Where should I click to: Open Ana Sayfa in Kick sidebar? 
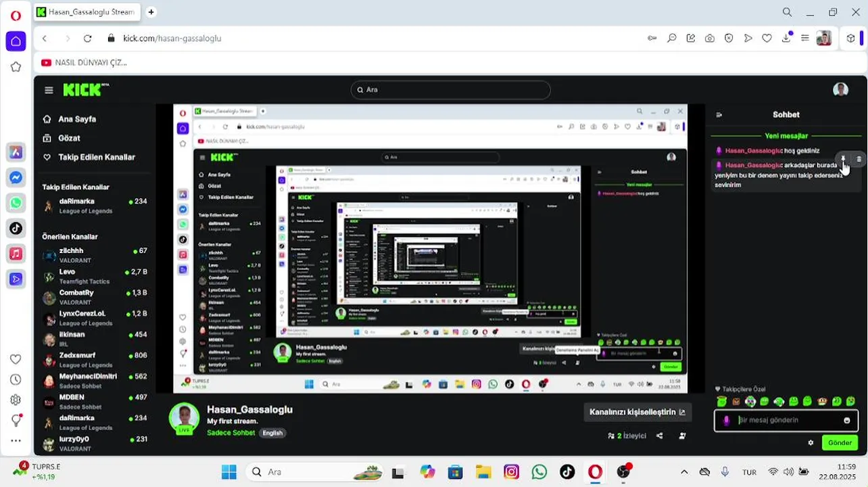point(69,119)
